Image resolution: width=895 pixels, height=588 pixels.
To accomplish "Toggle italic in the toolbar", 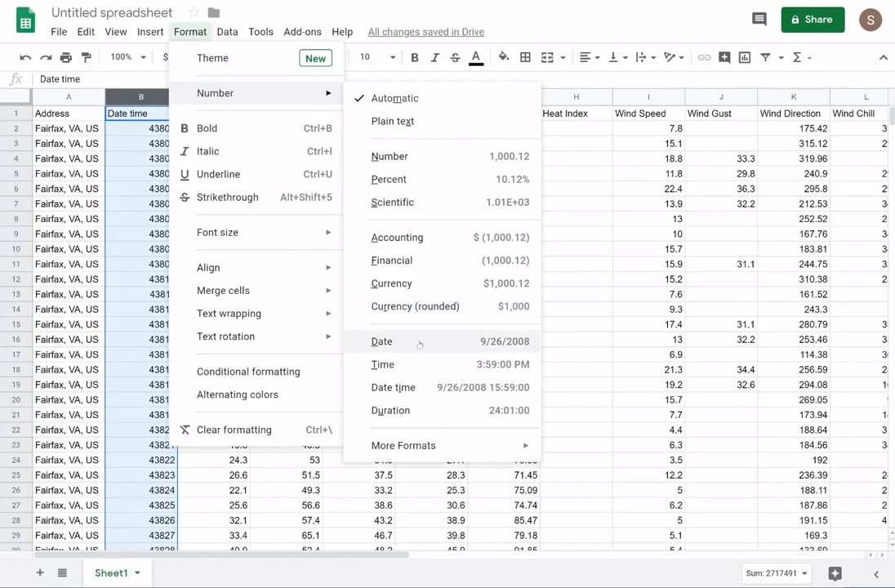I will coord(434,57).
